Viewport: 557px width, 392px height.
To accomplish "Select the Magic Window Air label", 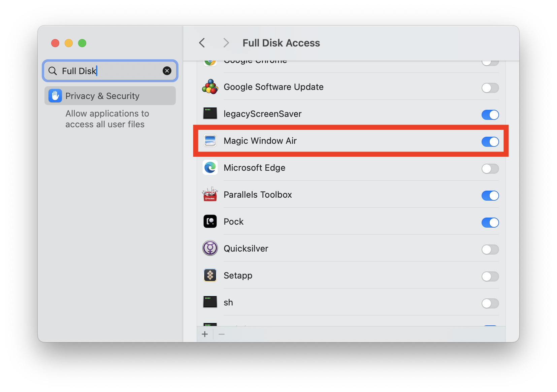I will click(x=260, y=141).
